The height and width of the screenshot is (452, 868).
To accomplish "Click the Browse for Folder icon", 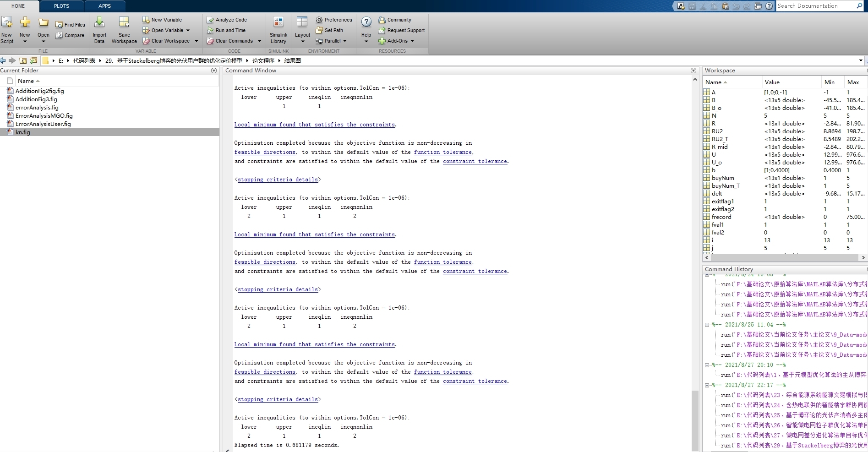I will point(33,60).
